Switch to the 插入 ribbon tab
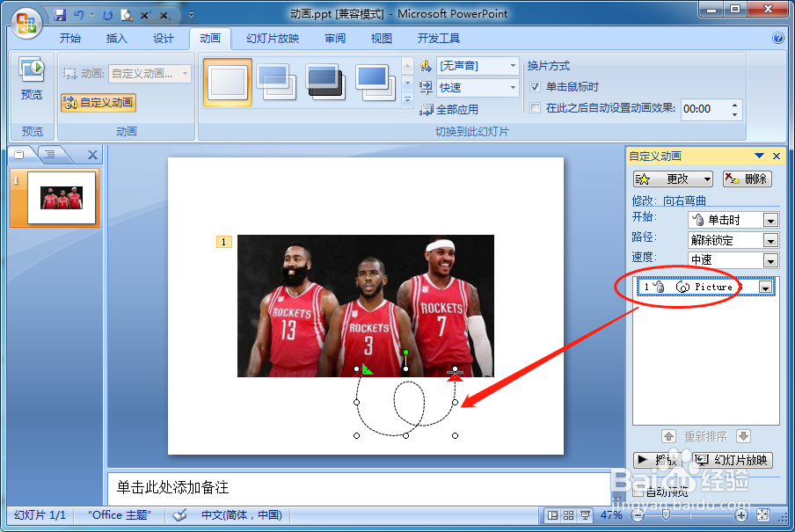The width and height of the screenshot is (795, 532). click(117, 39)
